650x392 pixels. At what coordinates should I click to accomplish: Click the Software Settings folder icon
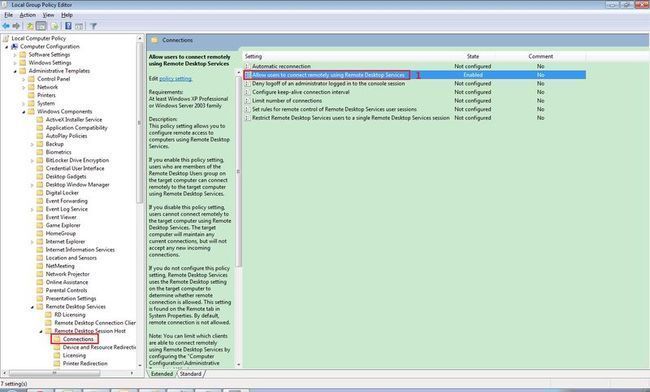click(23, 54)
